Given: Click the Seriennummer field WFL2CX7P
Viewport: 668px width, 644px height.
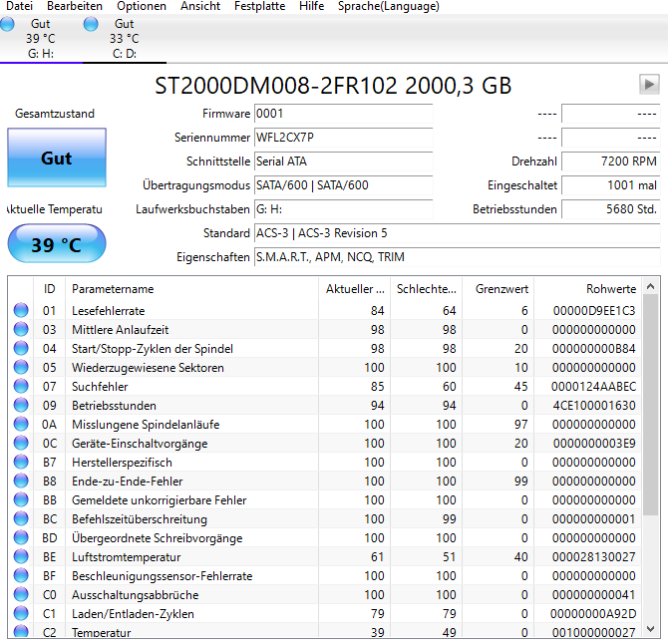Looking at the screenshot, I should 343,138.
